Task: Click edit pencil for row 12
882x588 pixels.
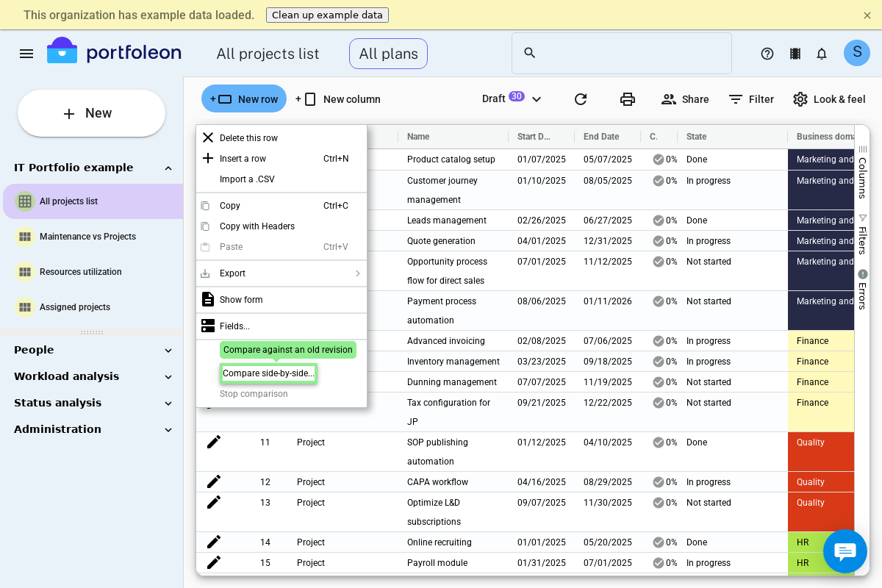Action: coord(214,481)
